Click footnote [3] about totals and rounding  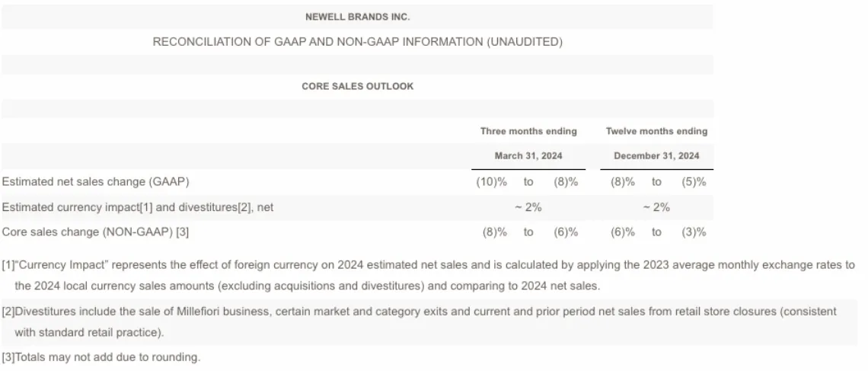[x=101, y=357]
